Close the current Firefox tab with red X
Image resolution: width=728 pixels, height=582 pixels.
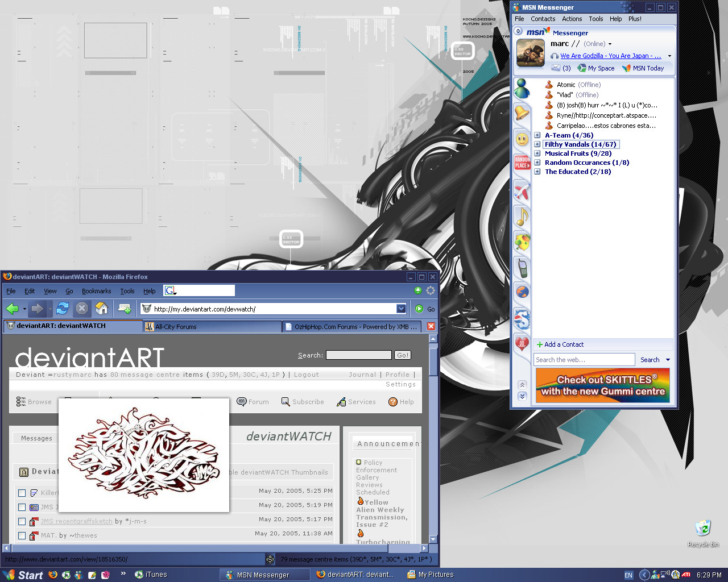[431, 326]
